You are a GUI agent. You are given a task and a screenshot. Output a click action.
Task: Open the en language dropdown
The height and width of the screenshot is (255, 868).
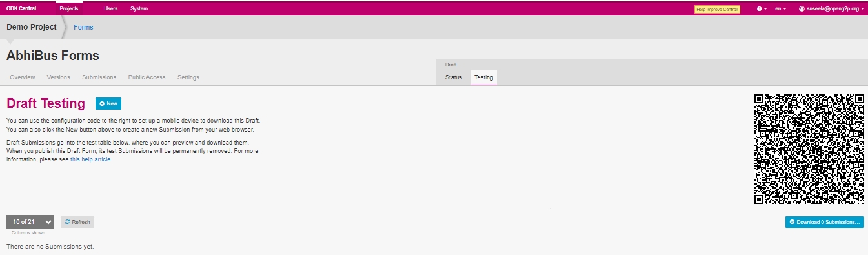coord(780,9)
